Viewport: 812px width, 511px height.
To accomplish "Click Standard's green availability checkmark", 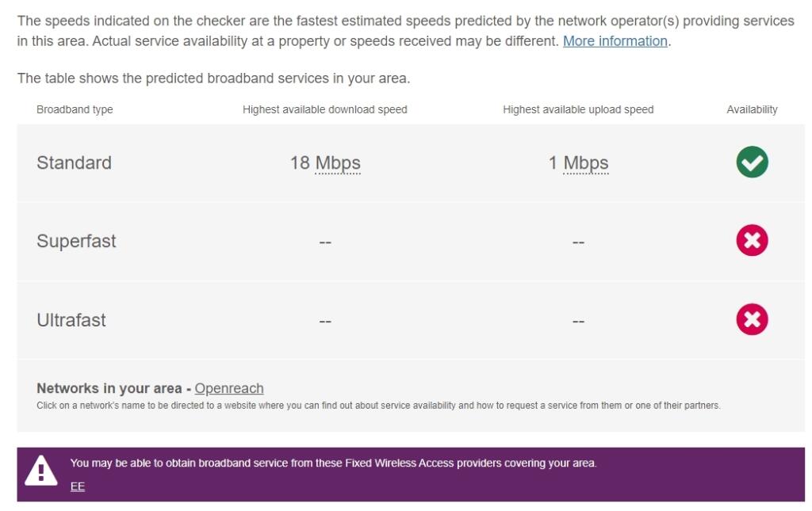I will point(752,162).
